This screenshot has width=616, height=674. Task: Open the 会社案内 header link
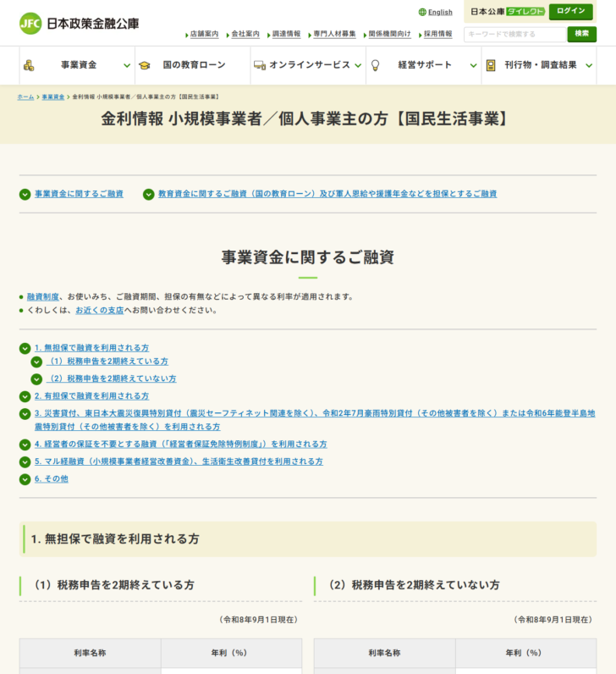pyautogui.click(x=245, y=34)
